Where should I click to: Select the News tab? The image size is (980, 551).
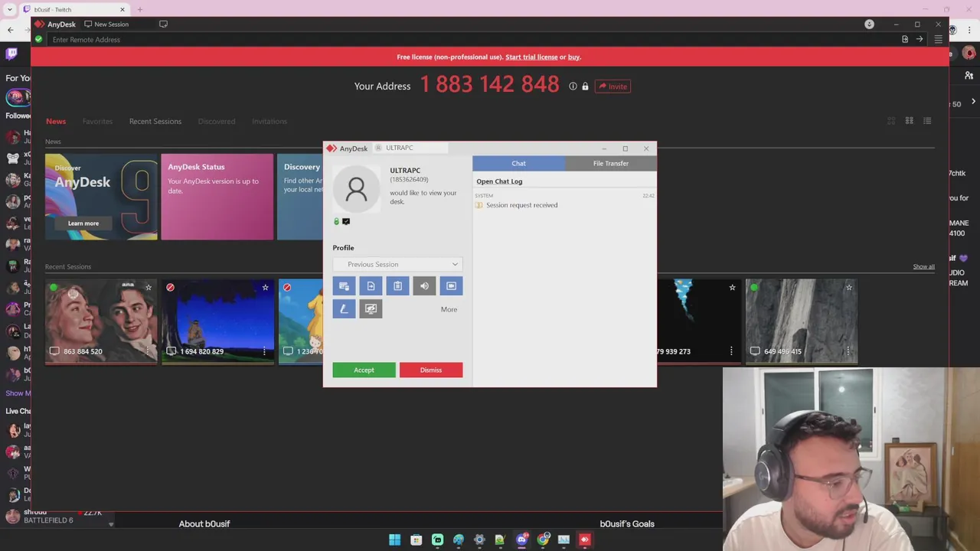coord(56,121)
